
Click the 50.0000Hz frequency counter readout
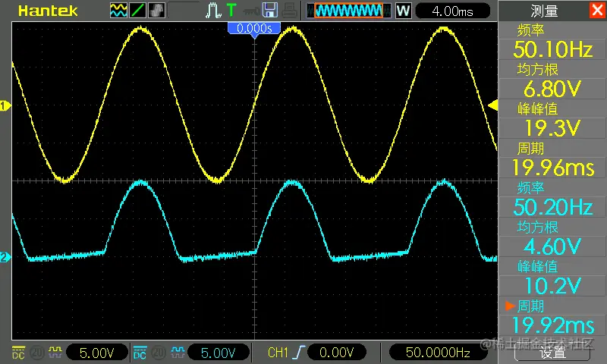(x=438, y=353)
